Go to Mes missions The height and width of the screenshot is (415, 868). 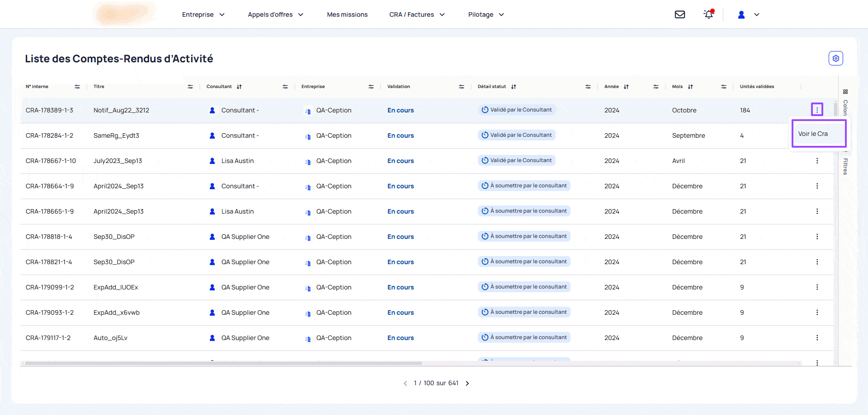[x=347, y=14]
